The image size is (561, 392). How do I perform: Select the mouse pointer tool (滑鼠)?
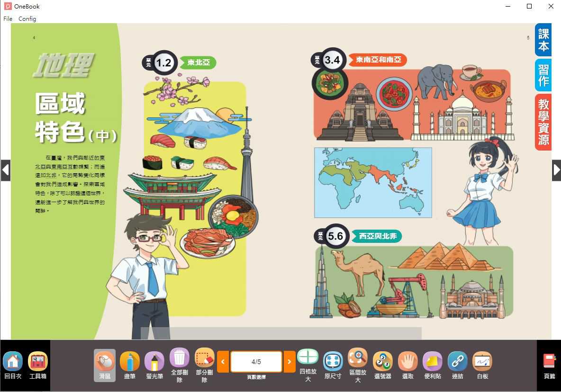click(105, 365)
